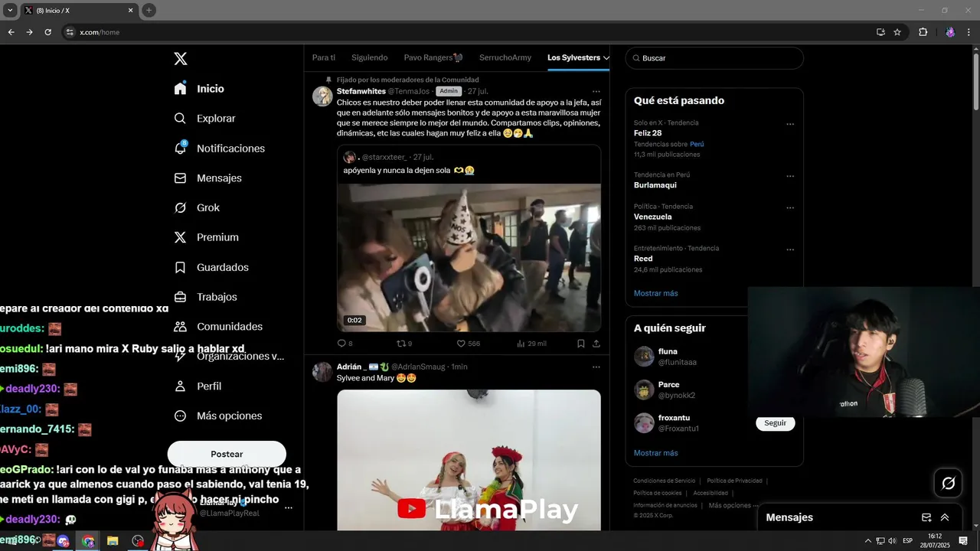Screen dimensions: 980x551
Task: Follow froxantu with Seguir button
Action: [776, 423]
